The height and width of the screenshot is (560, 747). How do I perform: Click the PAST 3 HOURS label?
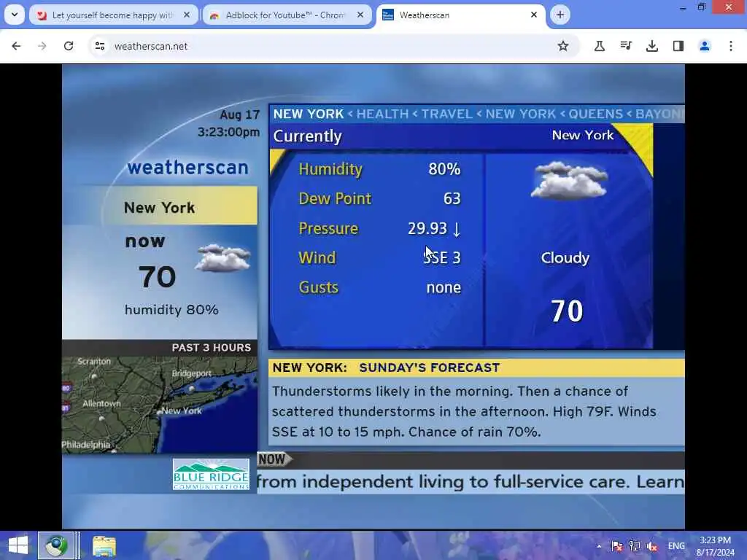pyautogui.click(x=212, y=348)
